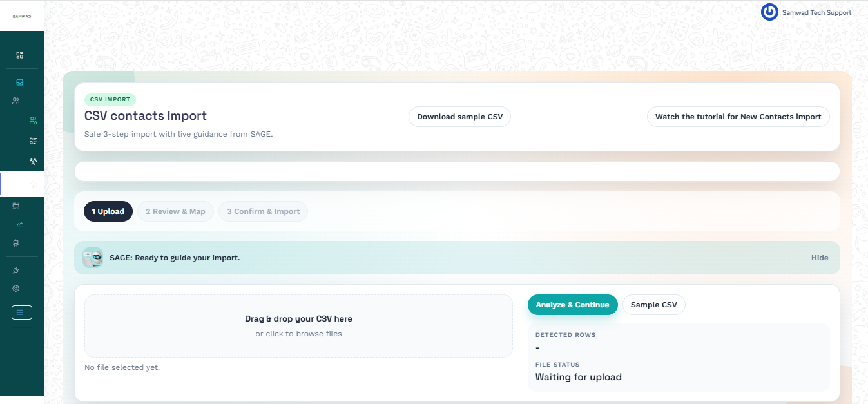Open the New Contacts import tutorial
The width and height of the screenshot is (868, 404).
tap(738, 117)
